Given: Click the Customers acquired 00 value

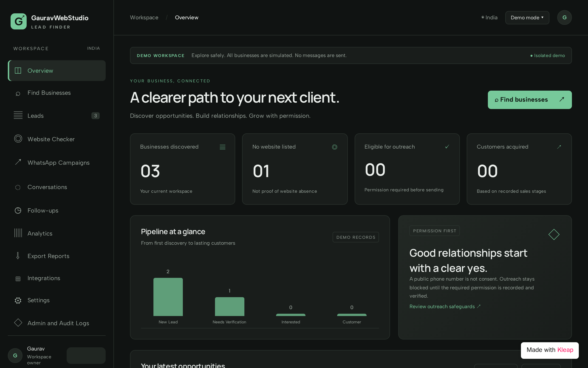Looking at the screenshot, I should click(487, 171).
